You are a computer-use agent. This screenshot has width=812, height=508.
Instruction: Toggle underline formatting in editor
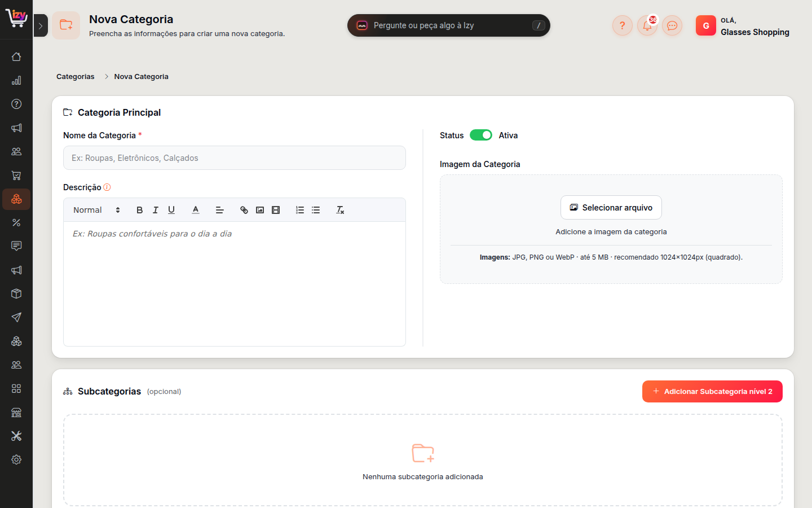pos(171,210)
